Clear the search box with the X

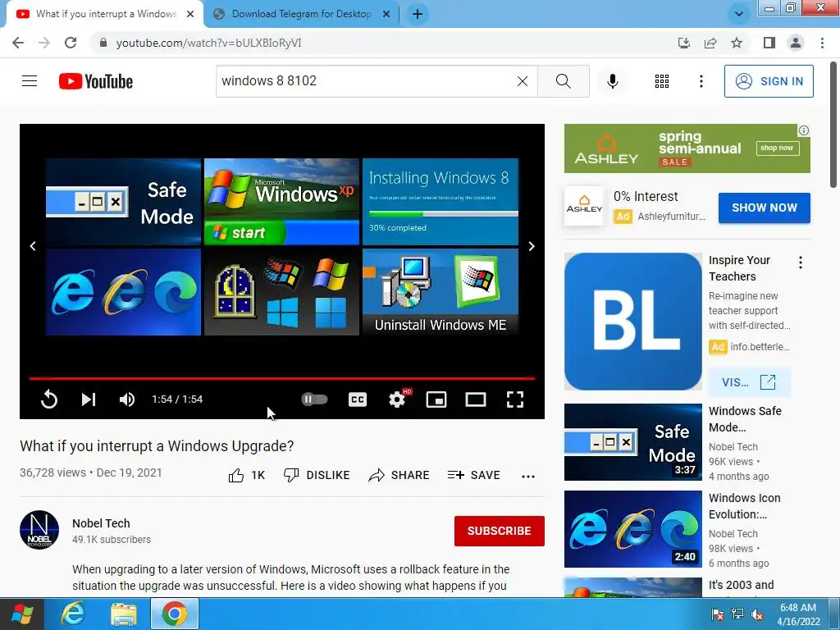(523, 81)
